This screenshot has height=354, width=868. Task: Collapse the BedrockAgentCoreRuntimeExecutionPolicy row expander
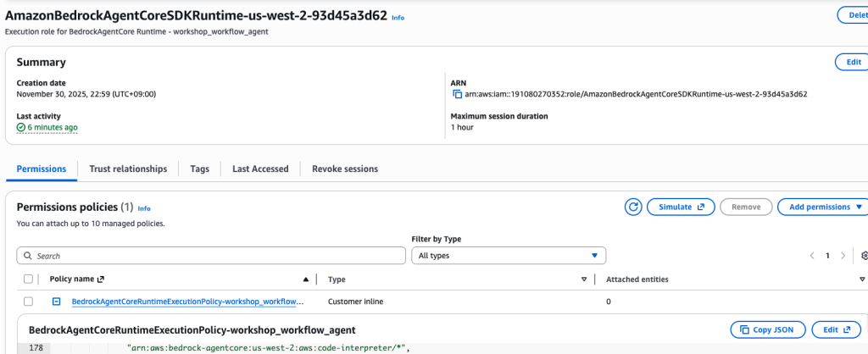[x=57, y=301]
